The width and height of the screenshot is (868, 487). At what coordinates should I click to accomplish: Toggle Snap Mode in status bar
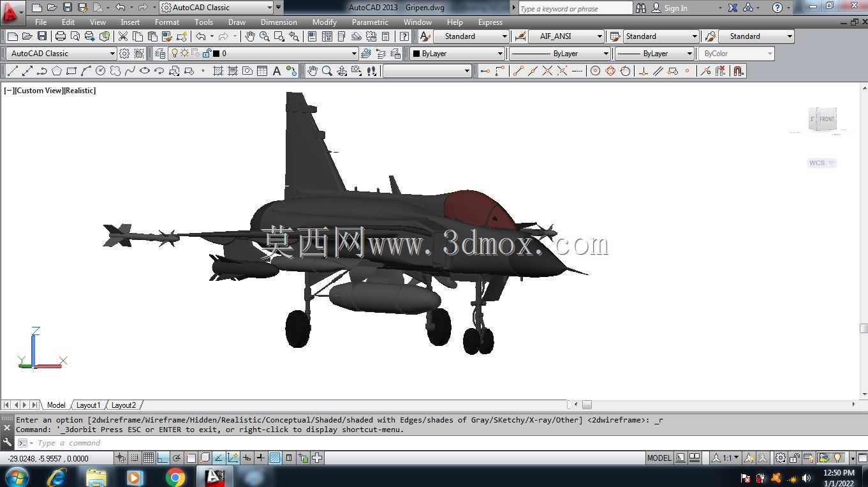(135, 458)
